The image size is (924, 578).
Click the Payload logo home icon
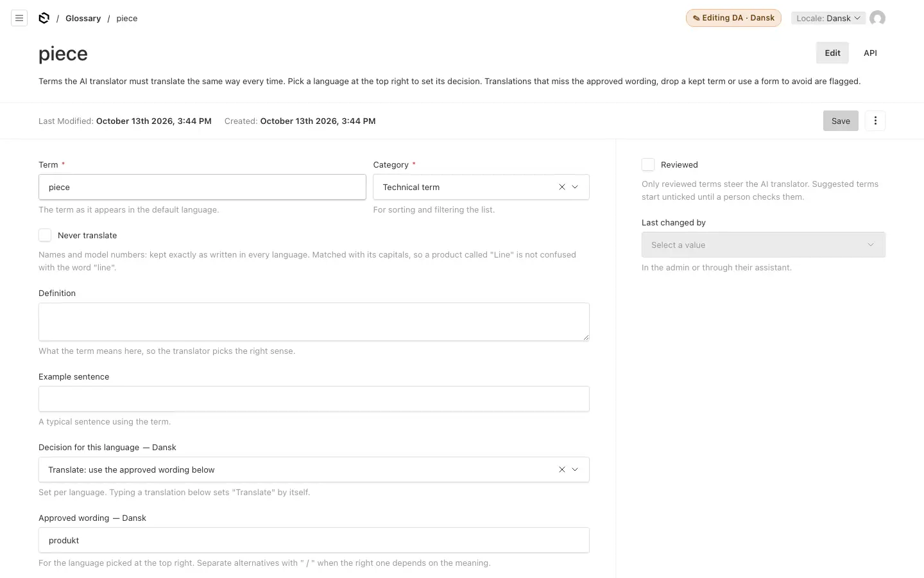coord(44,18)
